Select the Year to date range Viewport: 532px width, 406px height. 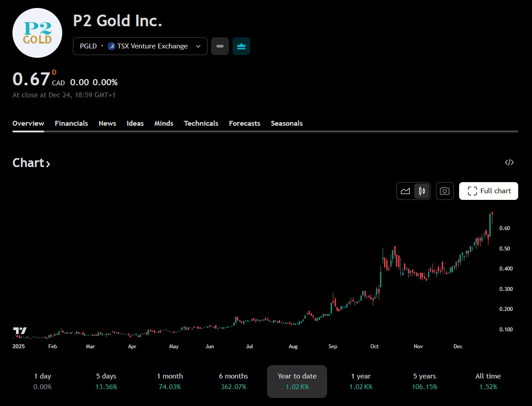(x=297, y=381)
